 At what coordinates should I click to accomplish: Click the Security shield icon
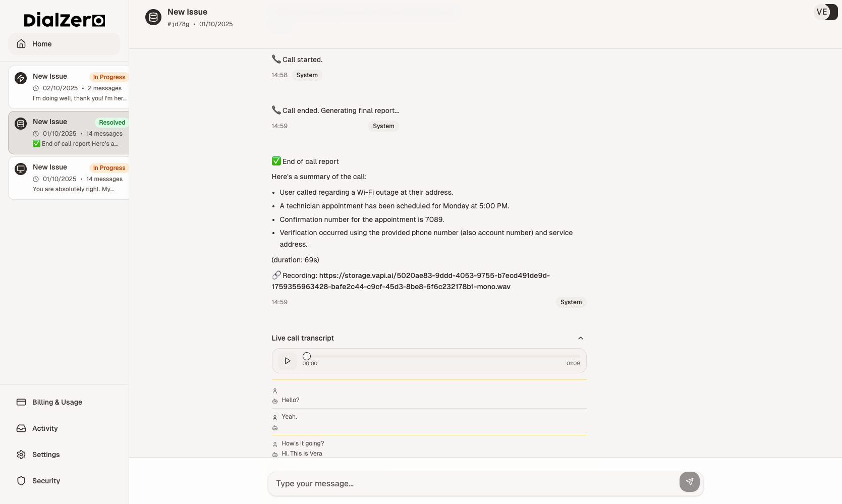point(21,481)
